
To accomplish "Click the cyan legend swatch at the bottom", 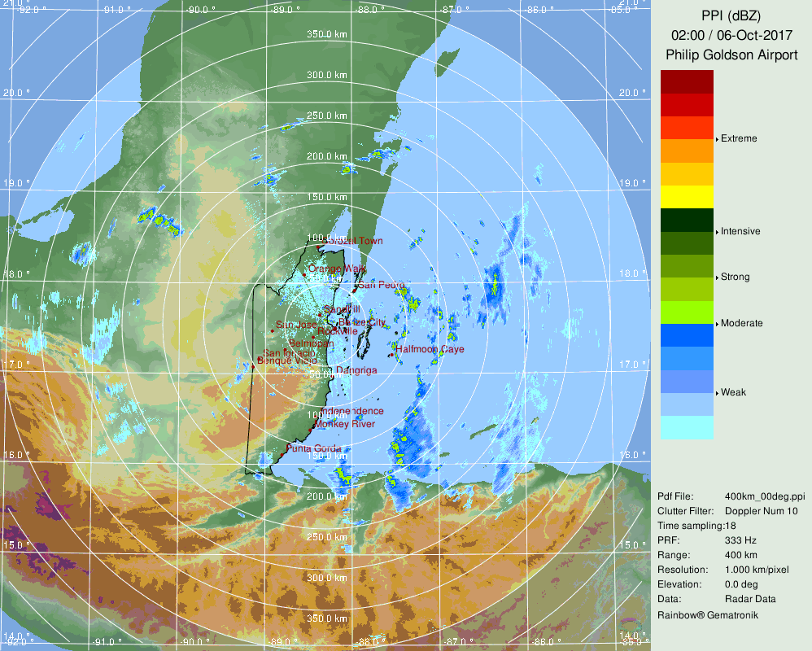I will pos(687,427).
